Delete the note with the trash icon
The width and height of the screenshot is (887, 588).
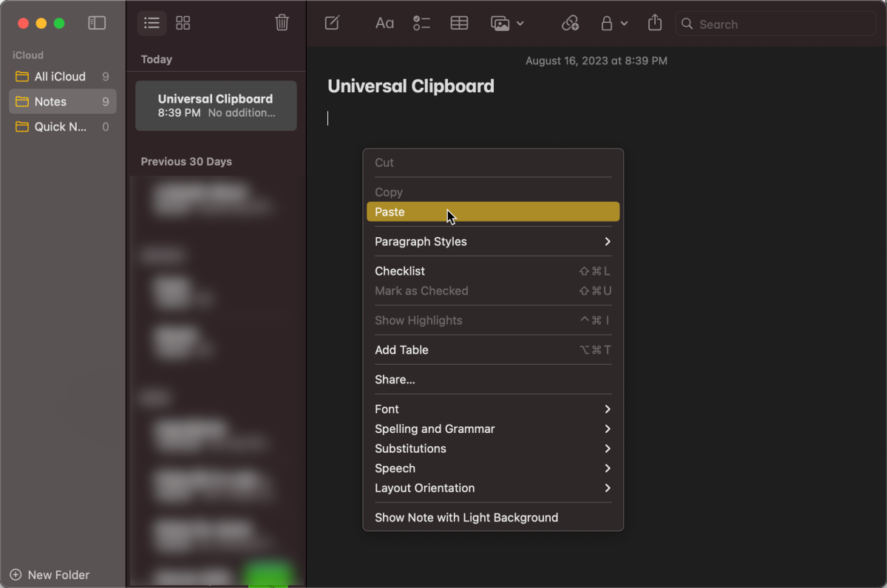click(282, 23)
